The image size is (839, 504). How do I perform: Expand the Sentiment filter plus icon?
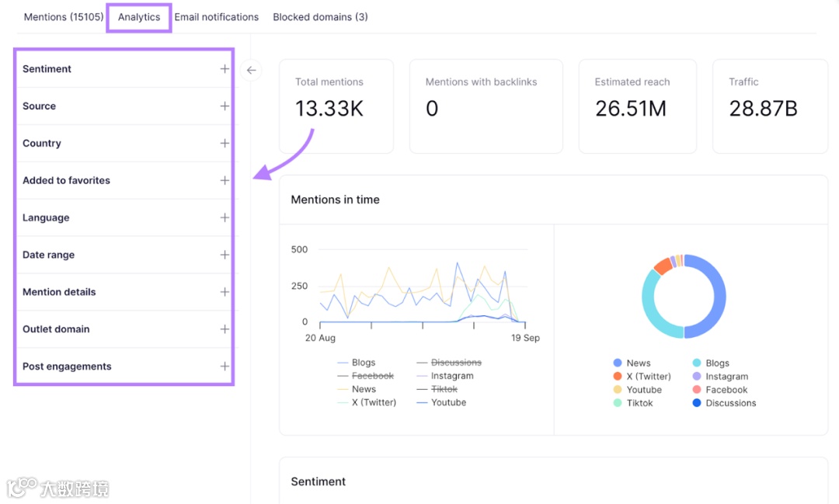point(225,69)
